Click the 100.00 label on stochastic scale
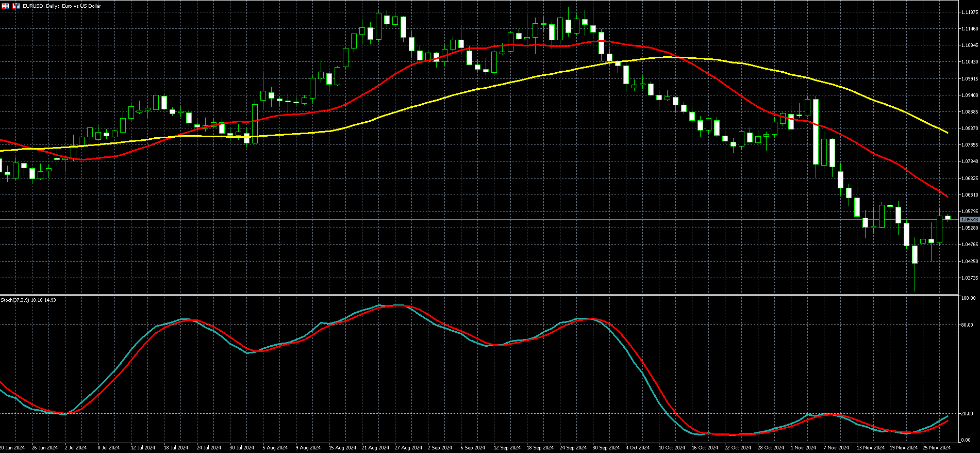This screenshot has height=453, width=980. tap(968, 298)
